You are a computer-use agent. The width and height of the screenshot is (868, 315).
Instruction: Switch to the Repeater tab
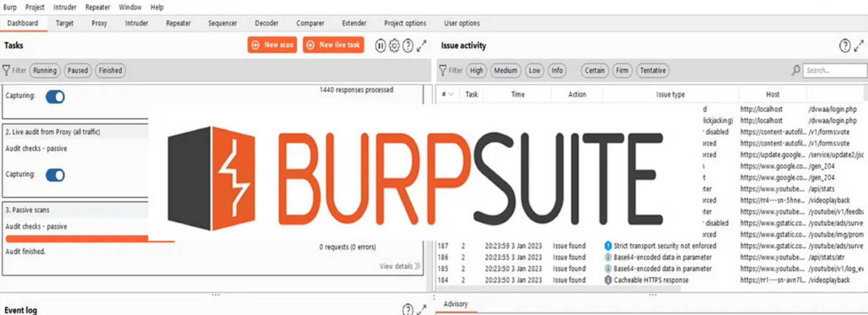click(179, 23)
